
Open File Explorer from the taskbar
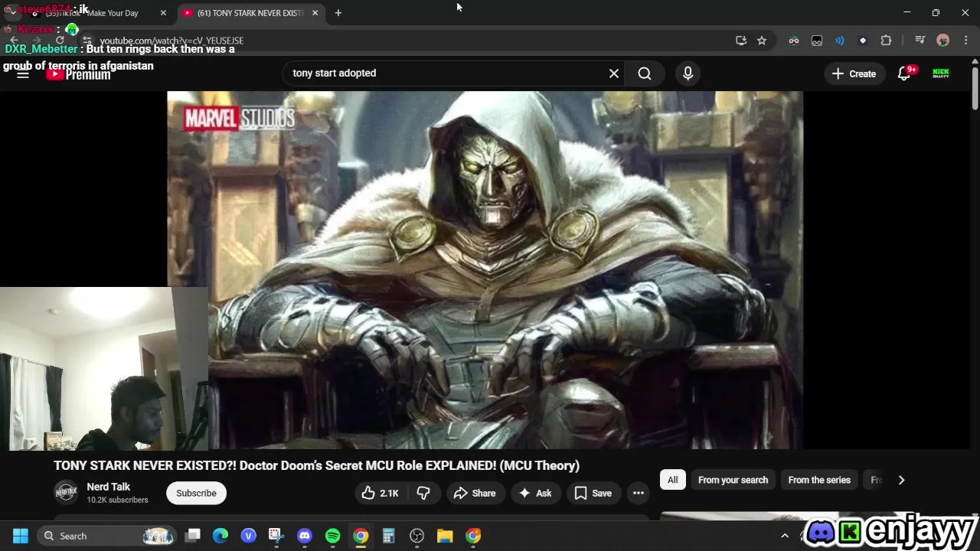click(445, 536)
